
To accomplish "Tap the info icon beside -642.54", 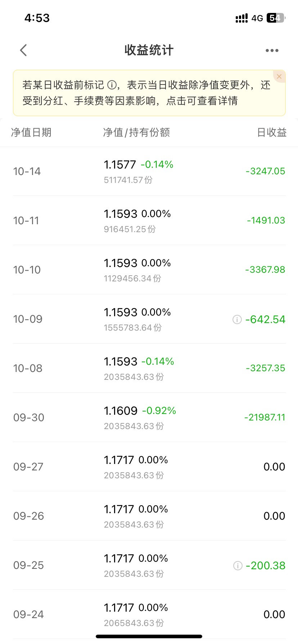I will [237, 319].
